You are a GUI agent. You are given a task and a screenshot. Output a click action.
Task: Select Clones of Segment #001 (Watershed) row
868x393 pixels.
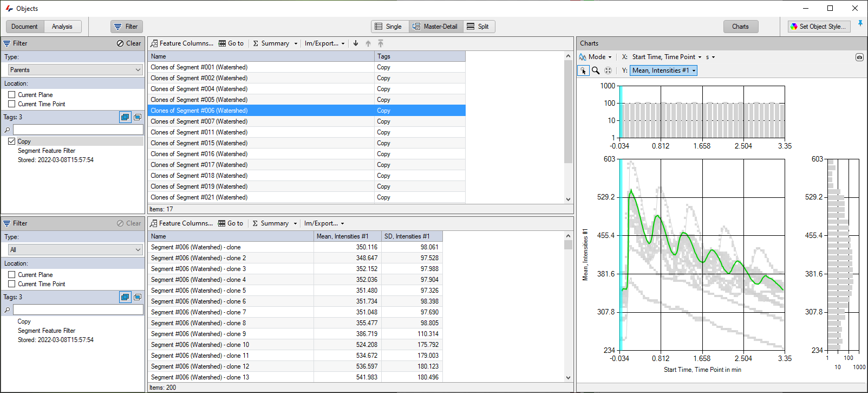[x=306, y=67]
